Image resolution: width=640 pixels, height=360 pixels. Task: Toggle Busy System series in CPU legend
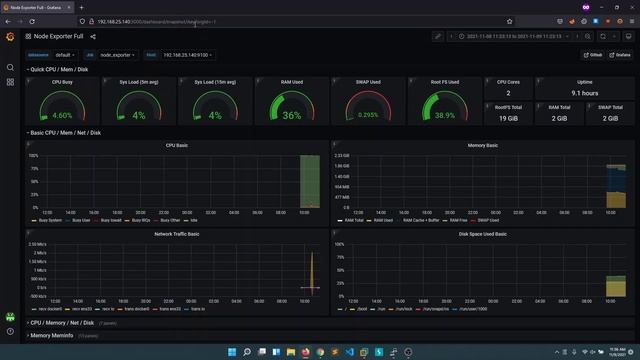click(x=47, y=220)
